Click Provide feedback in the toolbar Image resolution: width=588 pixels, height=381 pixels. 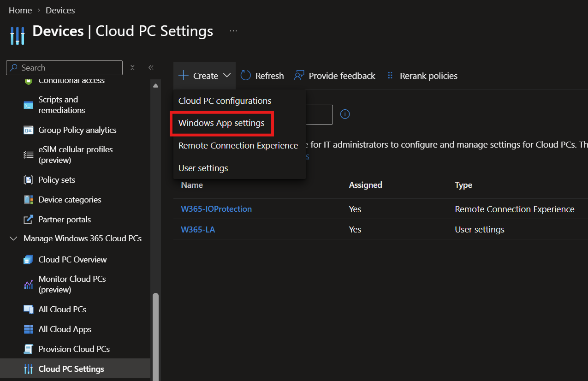[334, 76]
